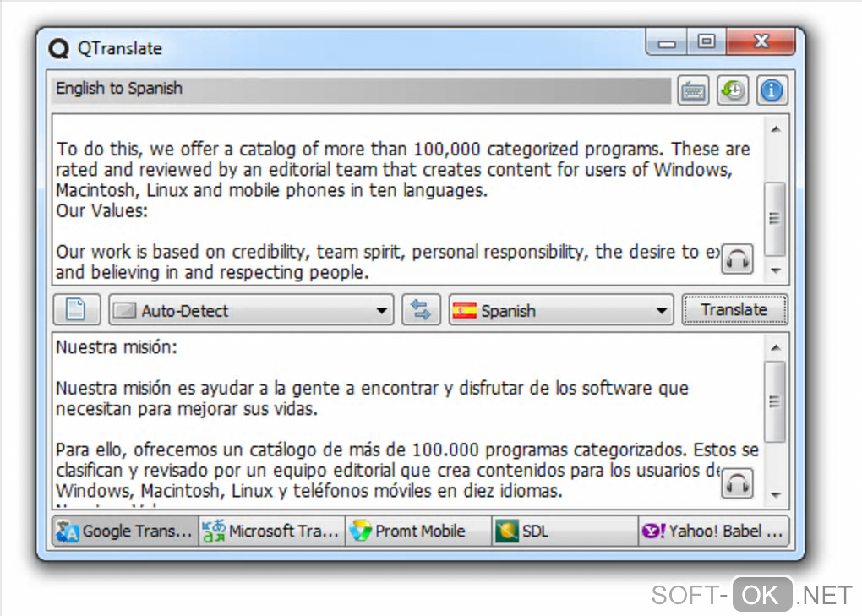
Task: Click the 'English to Spanish' header label
Action: (119, 89)
